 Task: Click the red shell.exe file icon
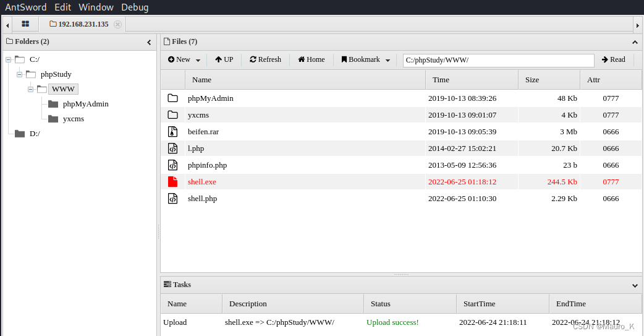pyautogui.click(x=173, y=182)
